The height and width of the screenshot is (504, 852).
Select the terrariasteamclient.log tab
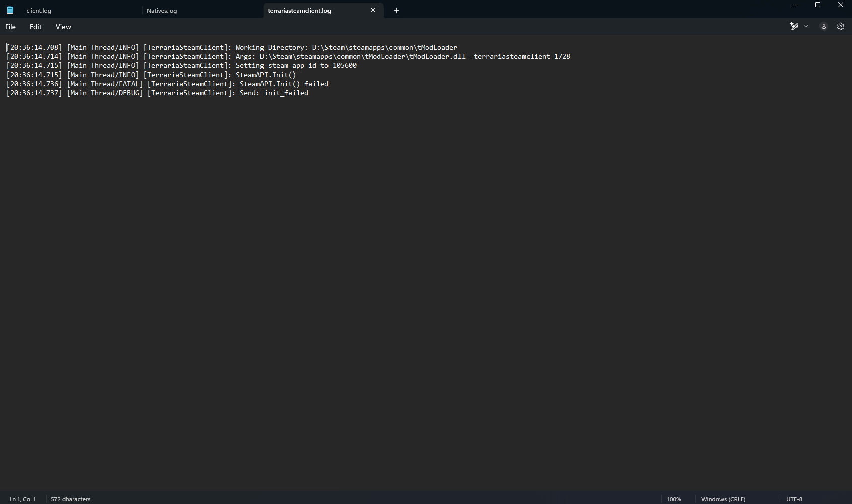(x=299, y=10)
